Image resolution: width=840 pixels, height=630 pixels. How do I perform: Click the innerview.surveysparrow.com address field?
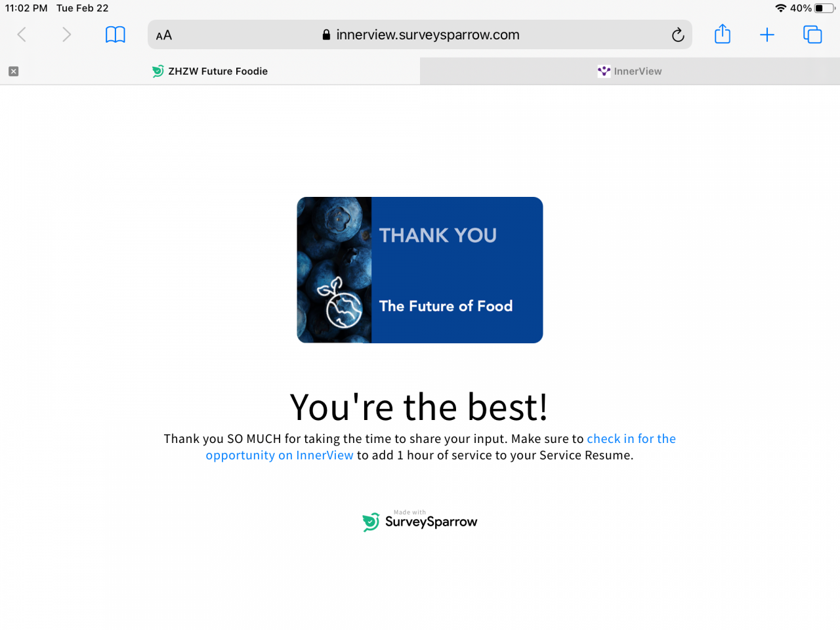[420, 35]
